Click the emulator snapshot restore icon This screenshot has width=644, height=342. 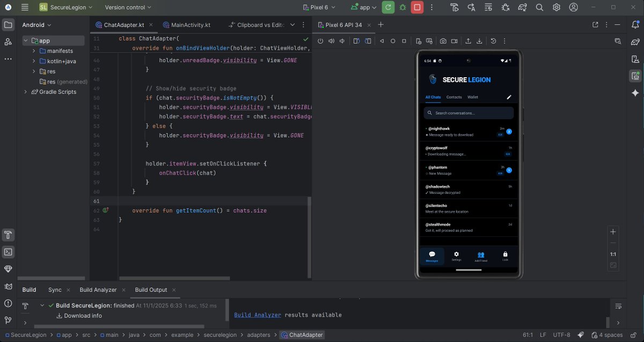(493, 41)
